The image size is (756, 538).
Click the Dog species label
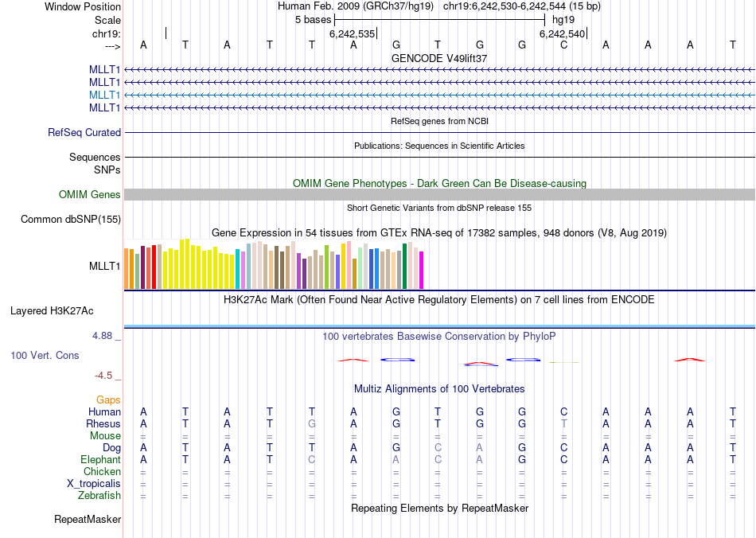pyautogui.click(x=112, y=448)
